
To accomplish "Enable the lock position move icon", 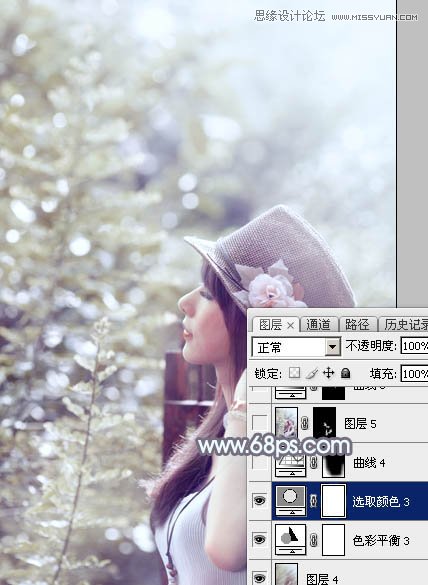I will tap(328, 373).
